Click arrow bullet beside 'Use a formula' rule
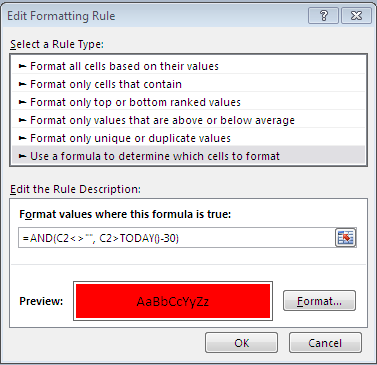This screenshot has height=365, width=377. tap(22, 156)
